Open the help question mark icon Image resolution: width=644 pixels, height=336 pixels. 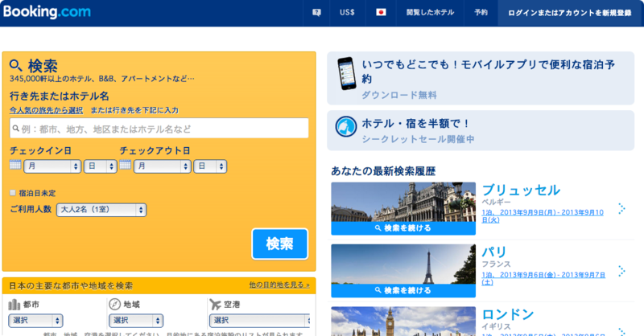316,13
